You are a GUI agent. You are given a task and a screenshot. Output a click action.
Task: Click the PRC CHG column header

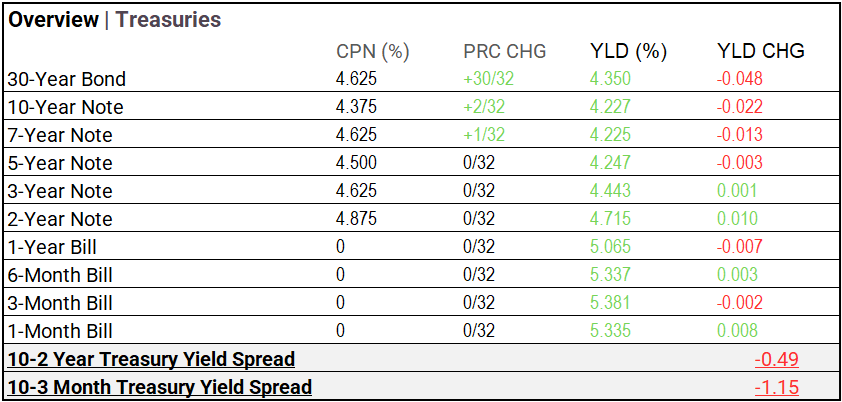[505, 52]
